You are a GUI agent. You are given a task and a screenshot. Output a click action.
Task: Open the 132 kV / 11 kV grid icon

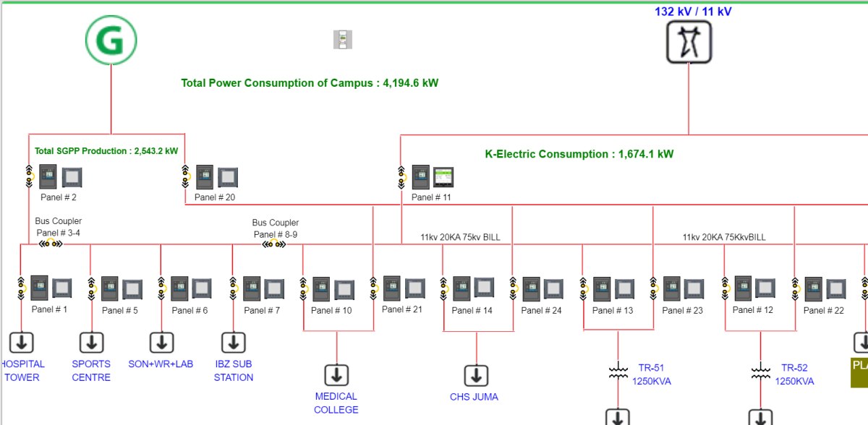pyautogui.click(x=689, y=42)
